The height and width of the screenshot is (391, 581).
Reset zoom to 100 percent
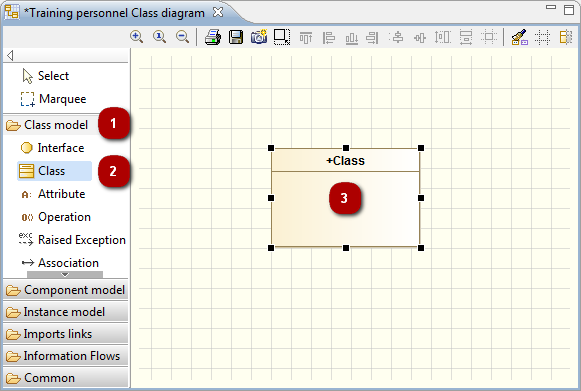tap(159, 37)
